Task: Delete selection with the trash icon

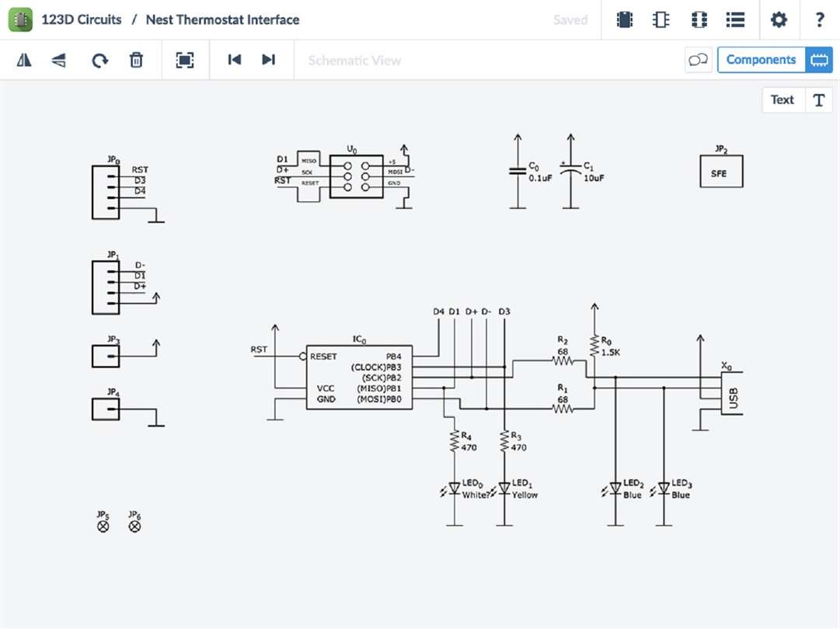Action: (x=136, y=60)
